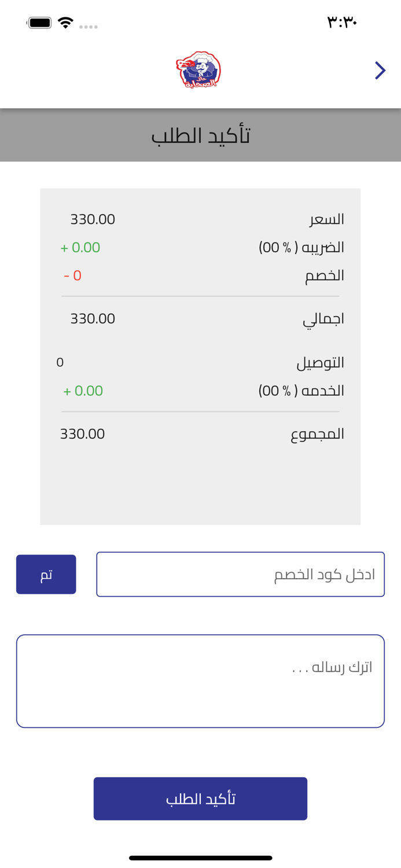Tap the cellular signal dots indicator
Viewport: 401px width, 868px height.
pos(89,25)
